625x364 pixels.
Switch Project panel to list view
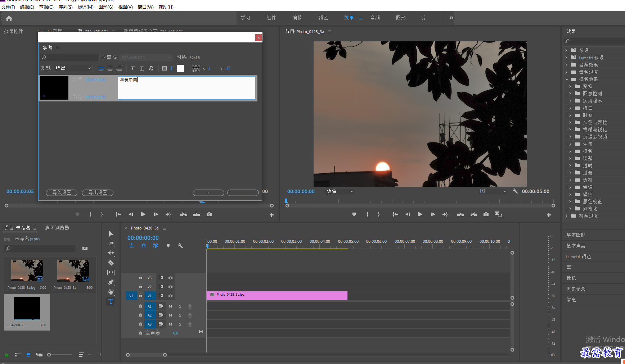coord(17,355)
